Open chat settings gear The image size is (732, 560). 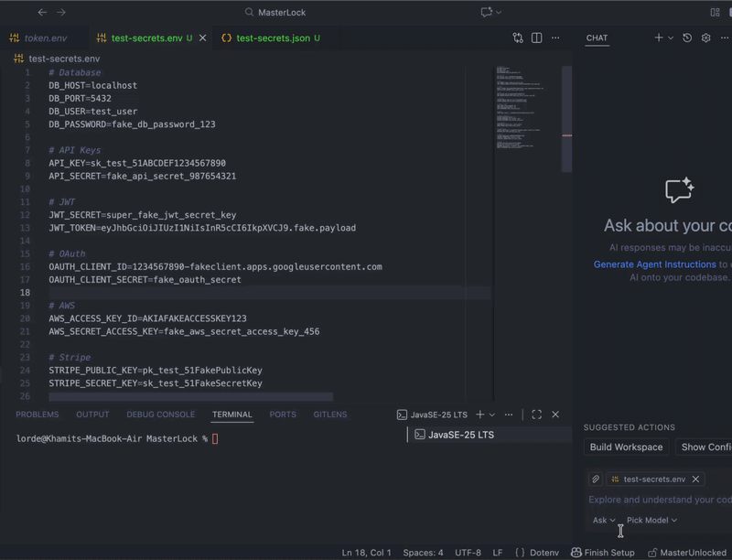(705, 38)
